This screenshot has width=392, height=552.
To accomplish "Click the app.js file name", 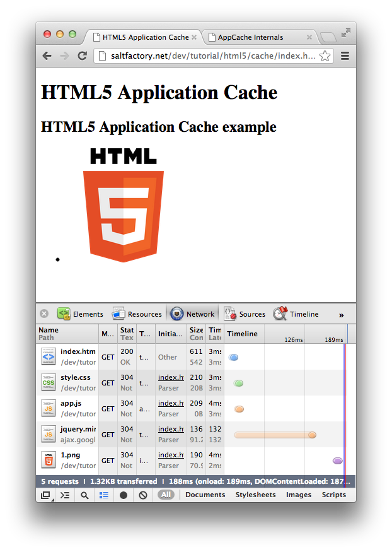I will [71, 403].
